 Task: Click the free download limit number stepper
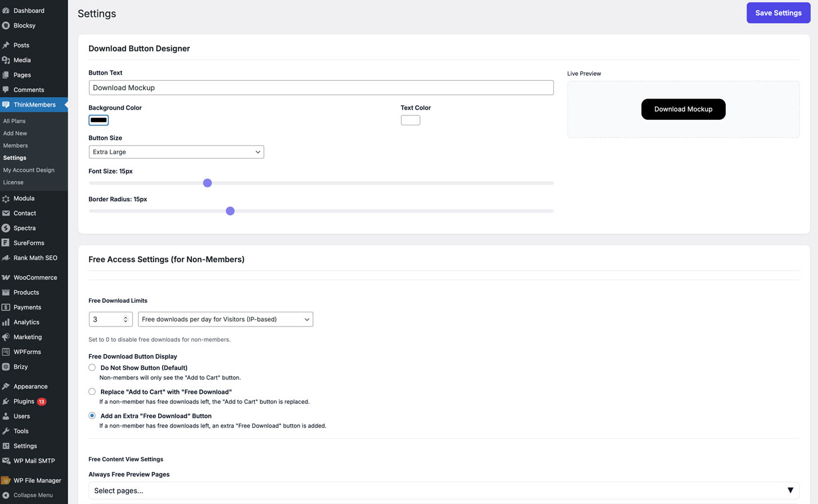125,319
